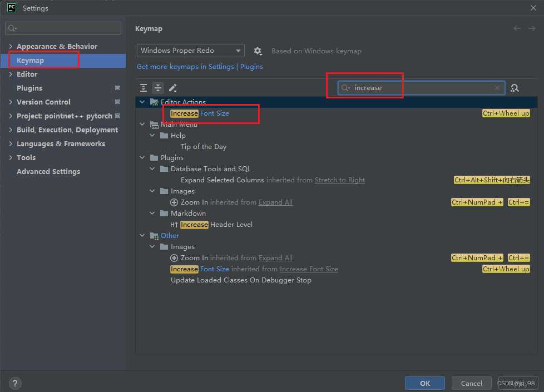Screen dimensions: 544x392
Task: Collapse the Help subgroup
Action: tap(152, 135)
